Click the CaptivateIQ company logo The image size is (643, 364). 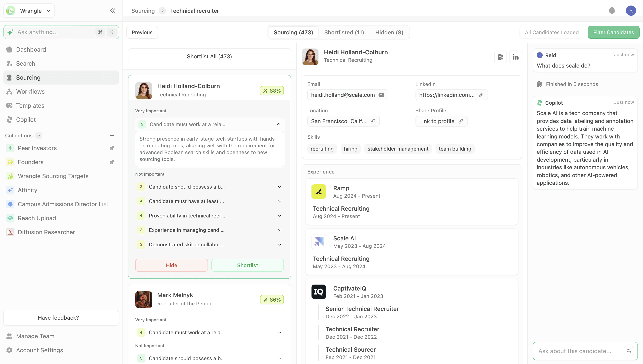pyautogui.click(x=318, y=292)
